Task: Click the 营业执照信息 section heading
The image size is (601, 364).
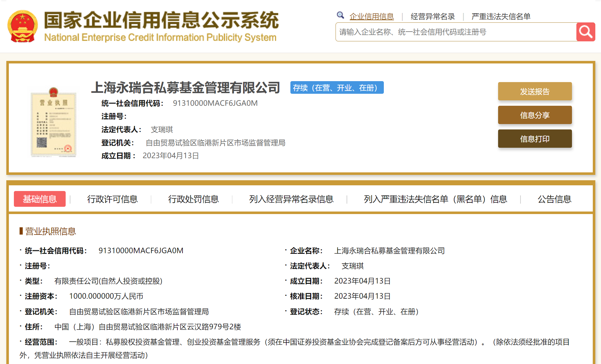Action: [51, 231]
